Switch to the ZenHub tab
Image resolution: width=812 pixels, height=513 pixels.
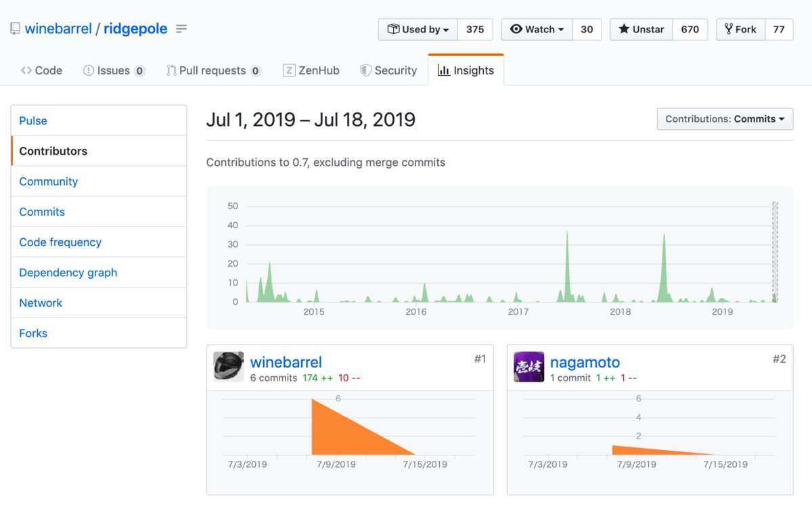pyautogui.click(x=311, y=70)
